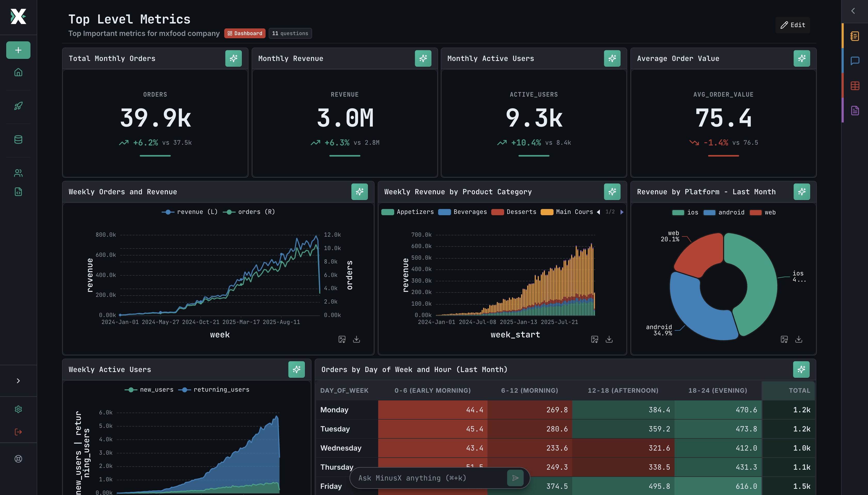Click the send arrow button in ask bar
The height and width of the screenshot is (495, 868).
point(515,478)
